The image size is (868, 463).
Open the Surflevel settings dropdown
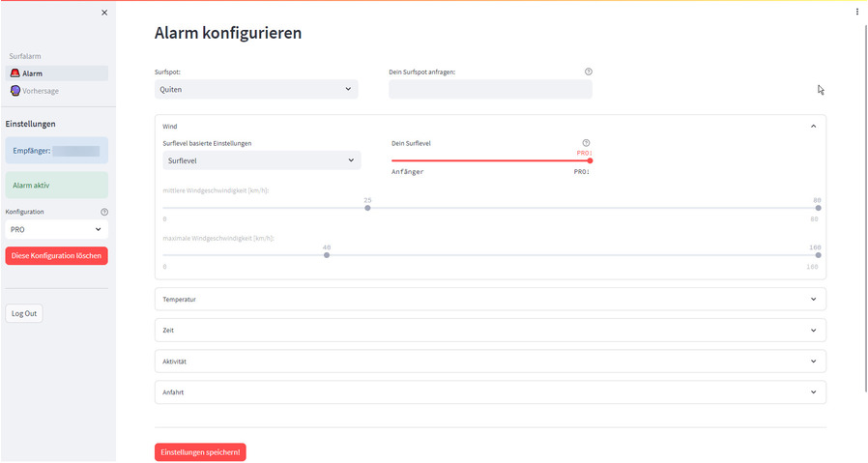pyautogui.click(x=261, y=161)
